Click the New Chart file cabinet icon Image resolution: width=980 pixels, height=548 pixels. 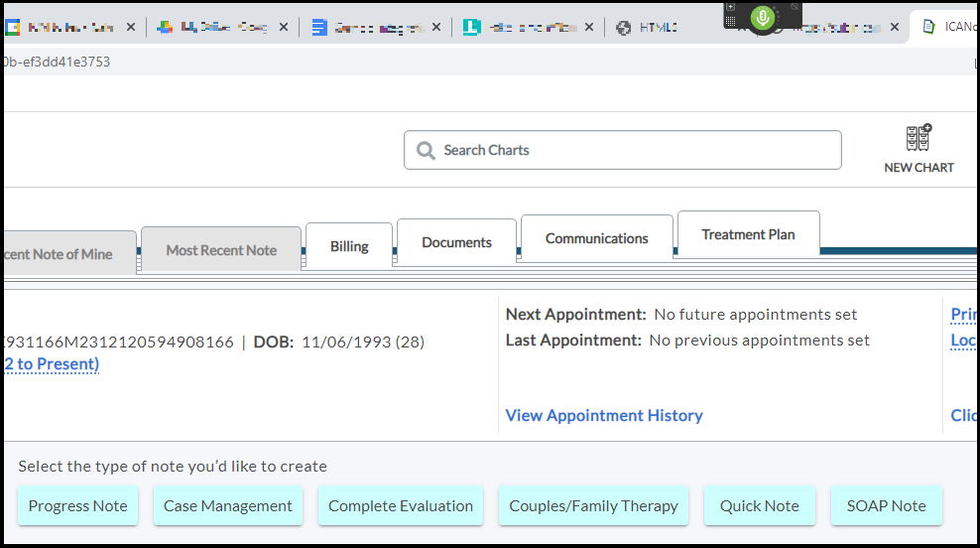coord(919,138)
